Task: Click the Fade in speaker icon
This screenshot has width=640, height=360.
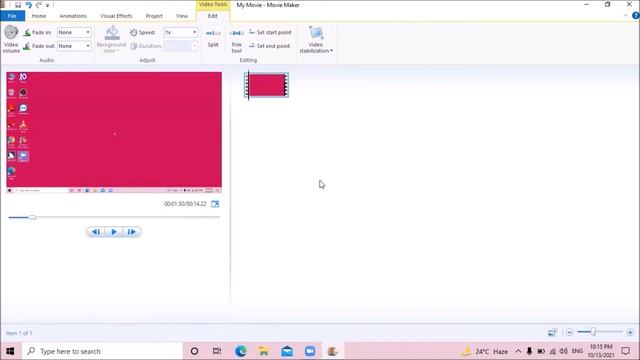Action: tap(27, 33)
